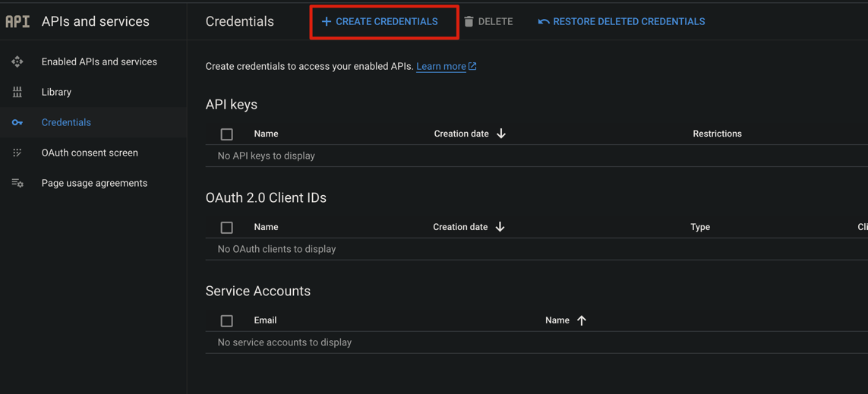
Task: Click the OAuth 2.0 Client IDs heading
Action: coord(266,197)
